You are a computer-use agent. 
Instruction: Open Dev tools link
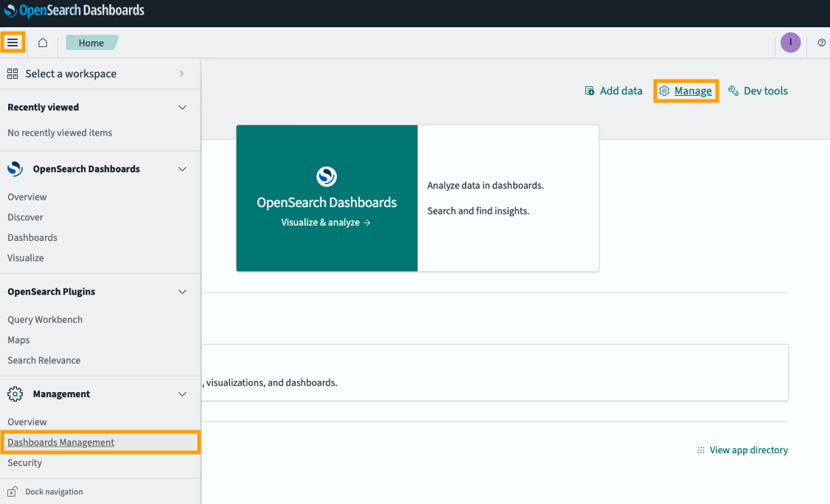point(765,91)
